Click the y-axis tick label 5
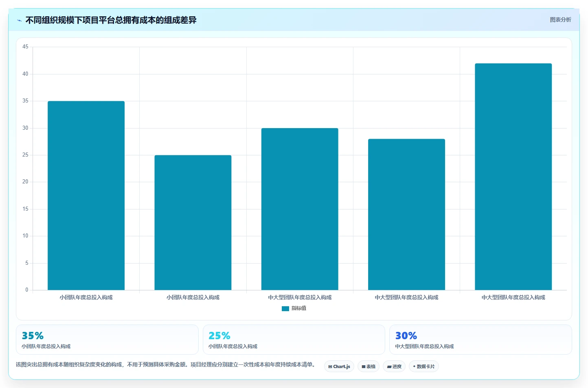Image resolution: width=588 pixels, height=388 pixels. click(27, 263)
